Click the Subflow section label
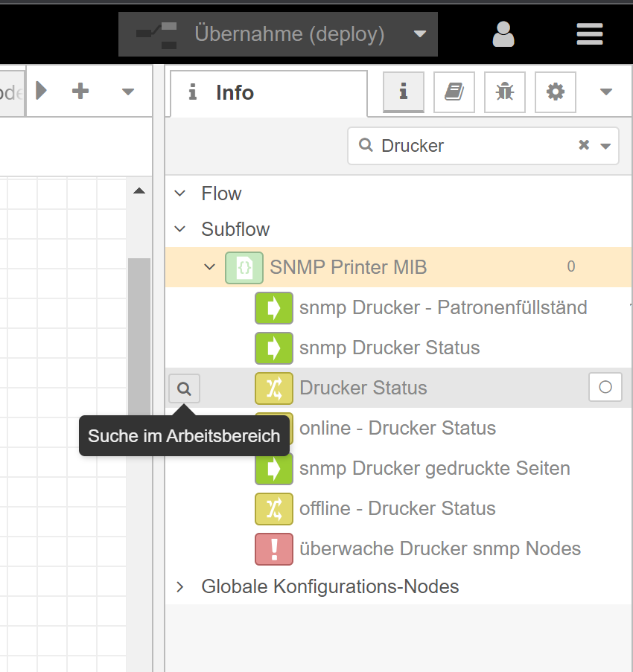The image size is (633, 672). (x=235, y=229)
